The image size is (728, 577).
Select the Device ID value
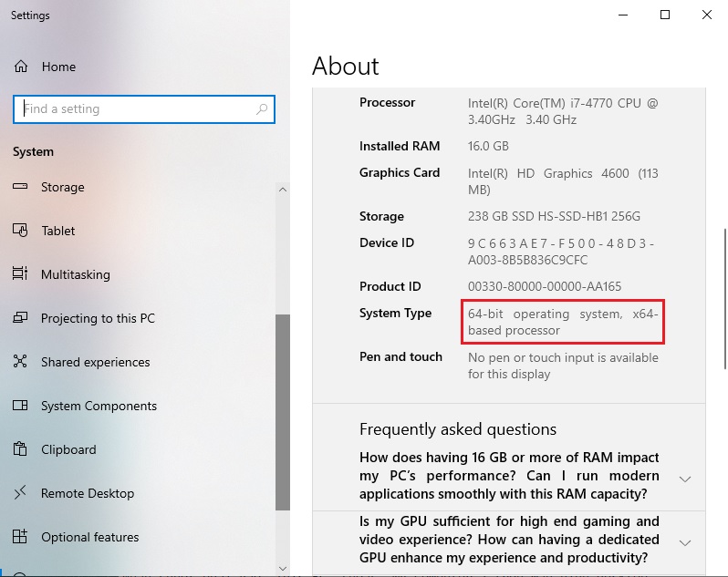(561, 252)
